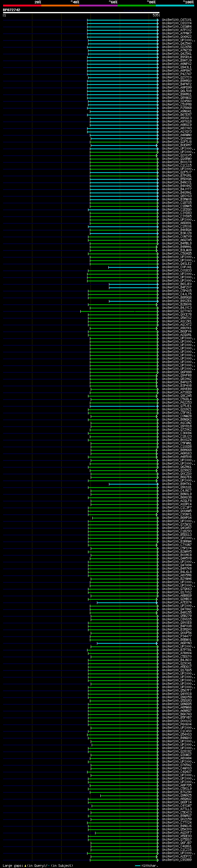
Task: Open hit UniRef100_C6SXY4
Action: pyautogui.click(x=176, y=23)
